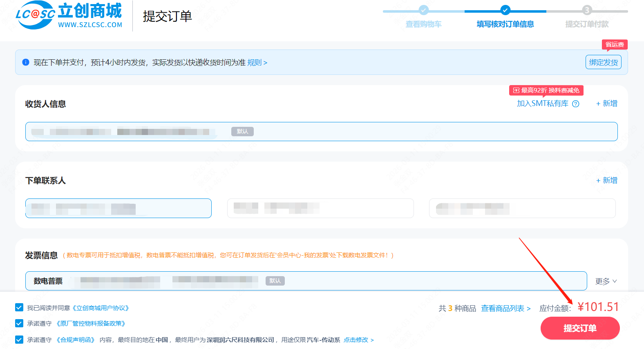Click the 省运费 red badge
The image size is (644, 349).
tap(615, 45)
